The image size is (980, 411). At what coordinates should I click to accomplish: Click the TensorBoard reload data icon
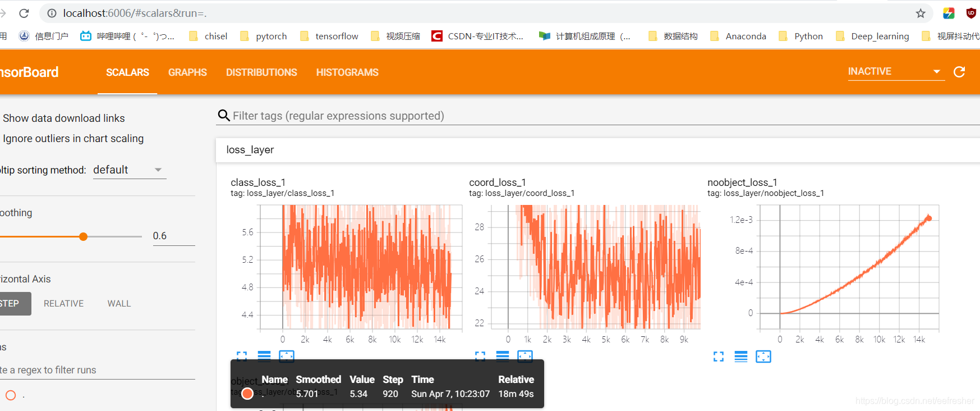(959, 72)
